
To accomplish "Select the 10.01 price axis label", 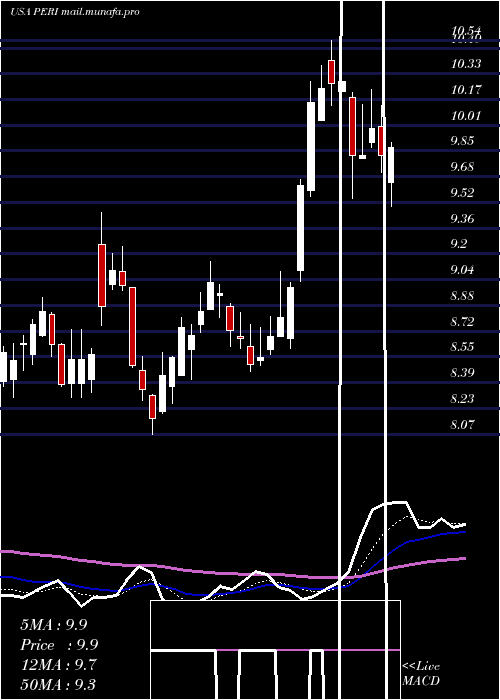I will click(466, 116).
